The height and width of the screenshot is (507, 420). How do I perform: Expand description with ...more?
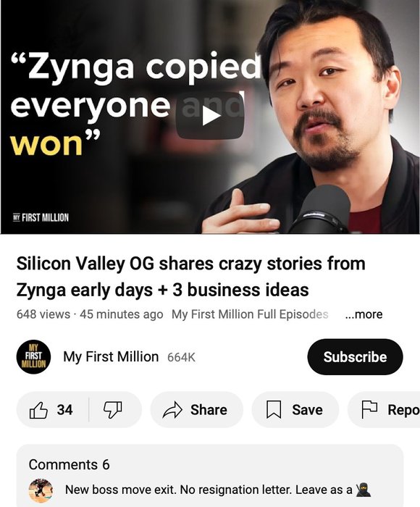tap(364, 314)
